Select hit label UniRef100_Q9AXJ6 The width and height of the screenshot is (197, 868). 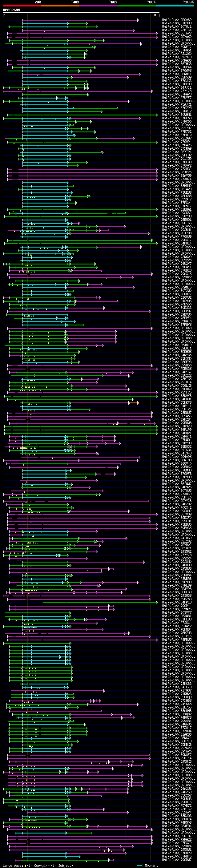(177, 274)
